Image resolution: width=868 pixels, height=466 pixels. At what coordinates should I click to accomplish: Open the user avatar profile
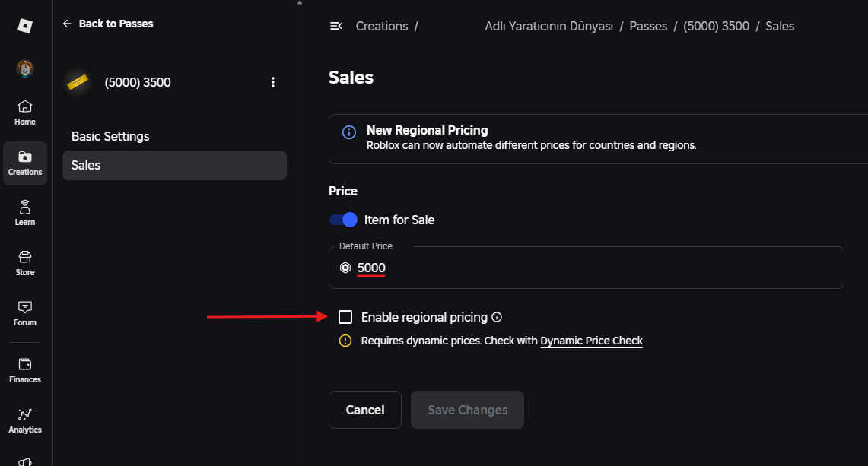point(25,68)
